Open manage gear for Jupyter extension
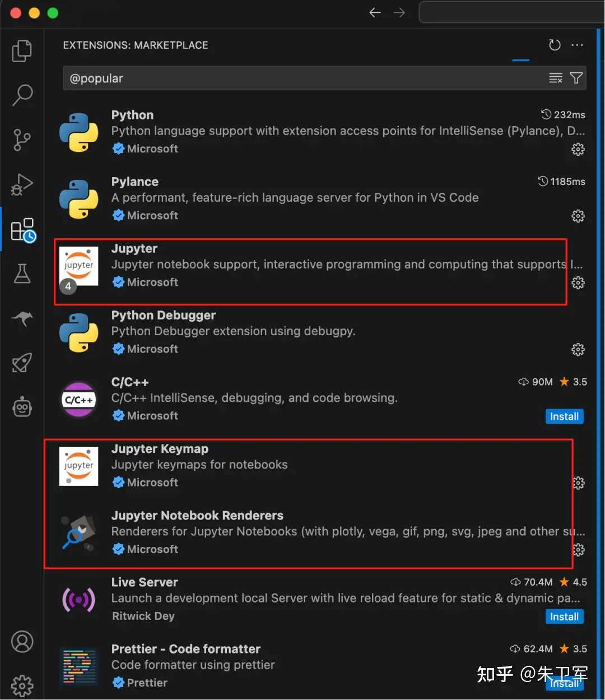 pyautogui.click(x=578, y=282)
